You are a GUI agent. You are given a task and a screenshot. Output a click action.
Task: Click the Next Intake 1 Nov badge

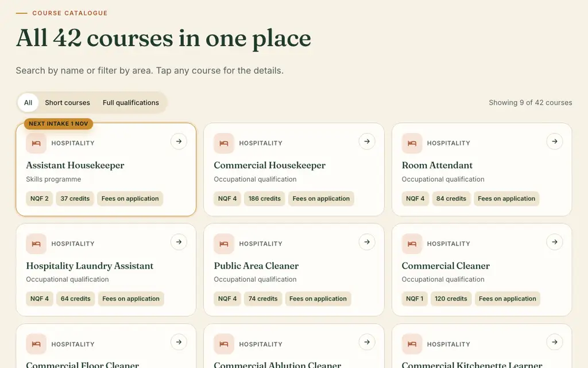tap(59, 124)
